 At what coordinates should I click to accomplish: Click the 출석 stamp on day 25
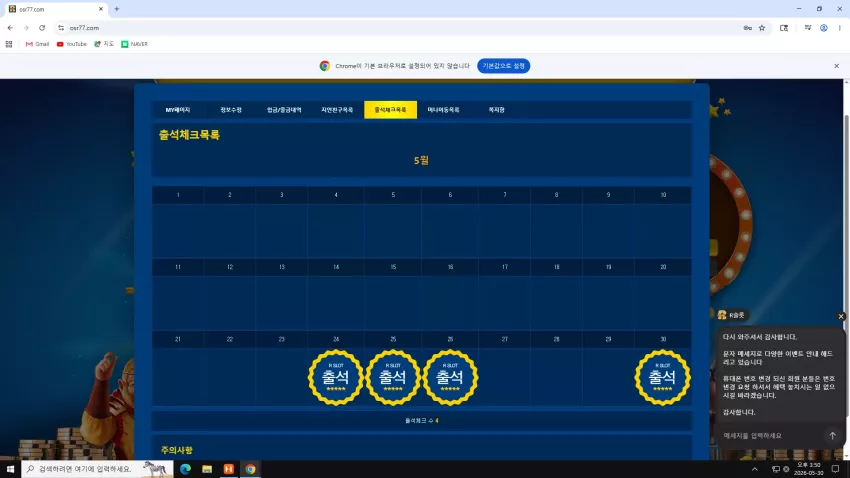[393, 377]
